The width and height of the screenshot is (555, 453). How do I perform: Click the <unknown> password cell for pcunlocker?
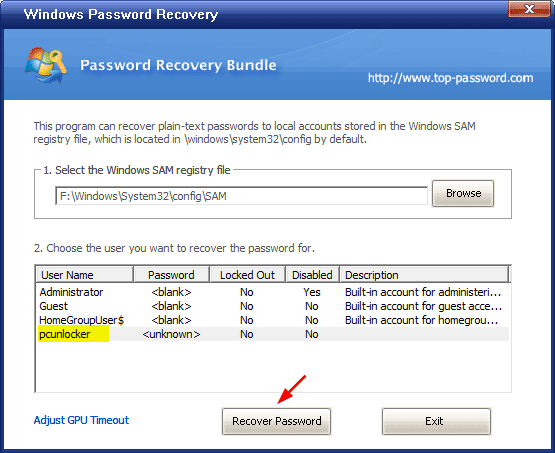pos(171,334)
